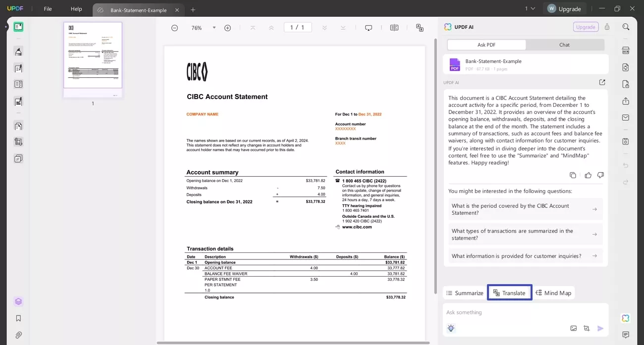
Task: Click the purple Upgrade button in the AI panel
Action: point(586,27)
